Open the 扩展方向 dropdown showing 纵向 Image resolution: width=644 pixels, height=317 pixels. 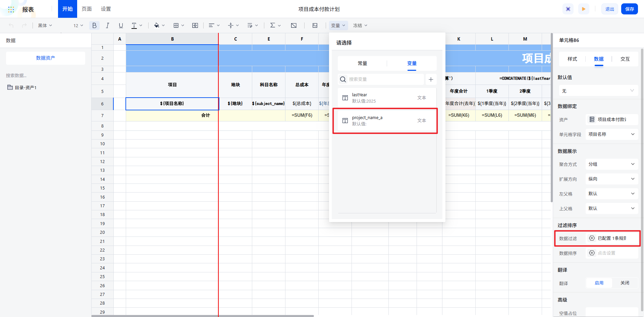(x=611, y=179)
